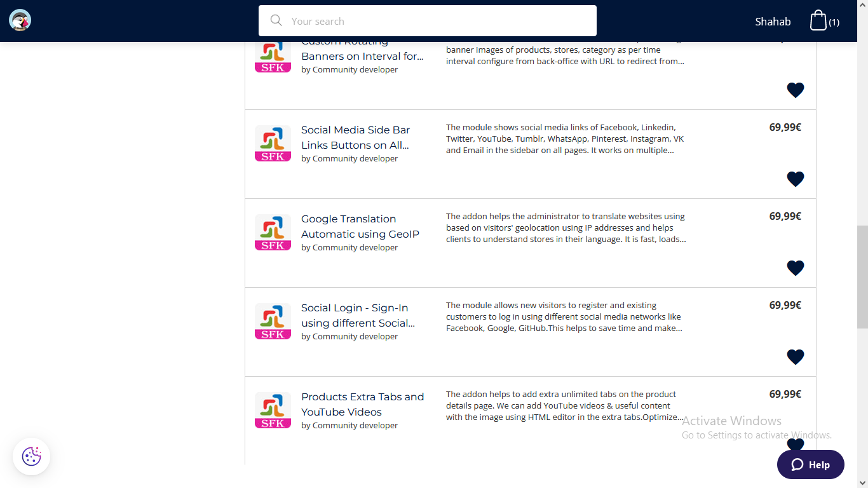Open Google Translation Automatic using GeoIP page
This screenshot has height=488, width=868.
tap(360, 226)
